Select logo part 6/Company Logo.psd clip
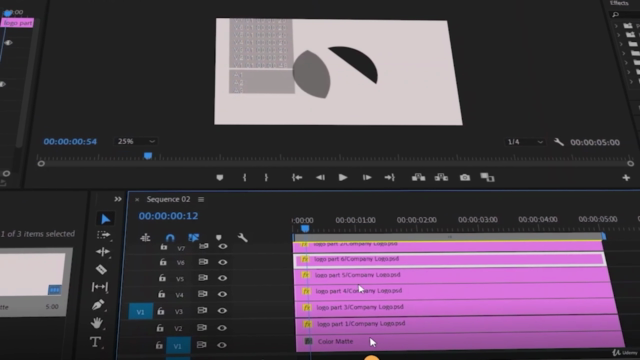 (x=449, y=260)
